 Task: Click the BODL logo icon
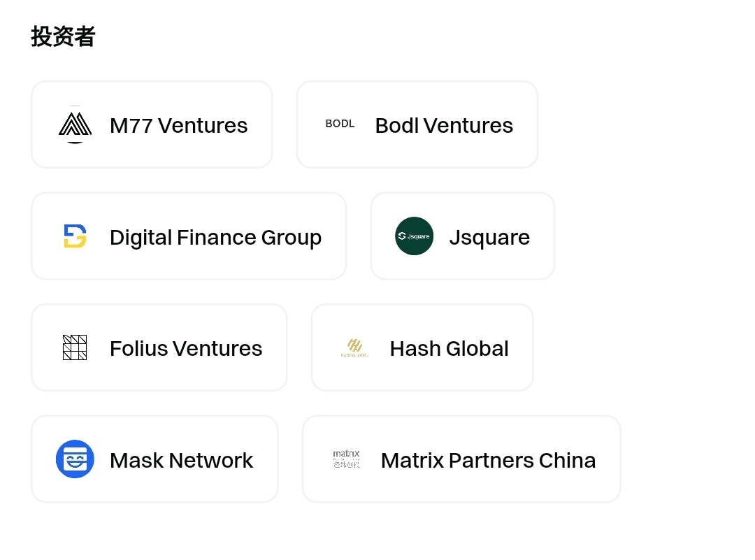[x=340, y=124]
